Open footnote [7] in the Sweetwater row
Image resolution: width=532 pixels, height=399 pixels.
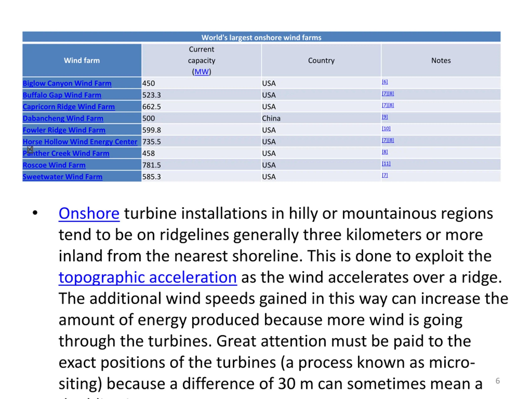(385, 175)
